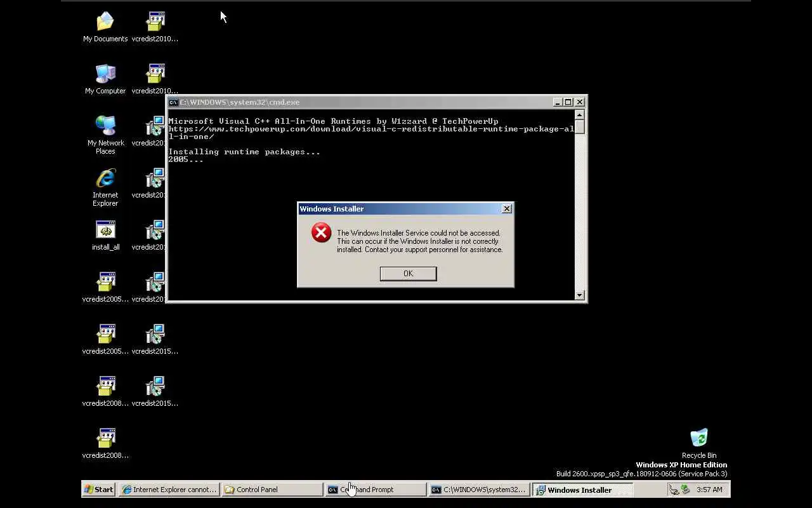The height and width of the screenshot is (508, 812).
Task: Open cmd.exe window system menu icon
Action: tap(173, 102)
